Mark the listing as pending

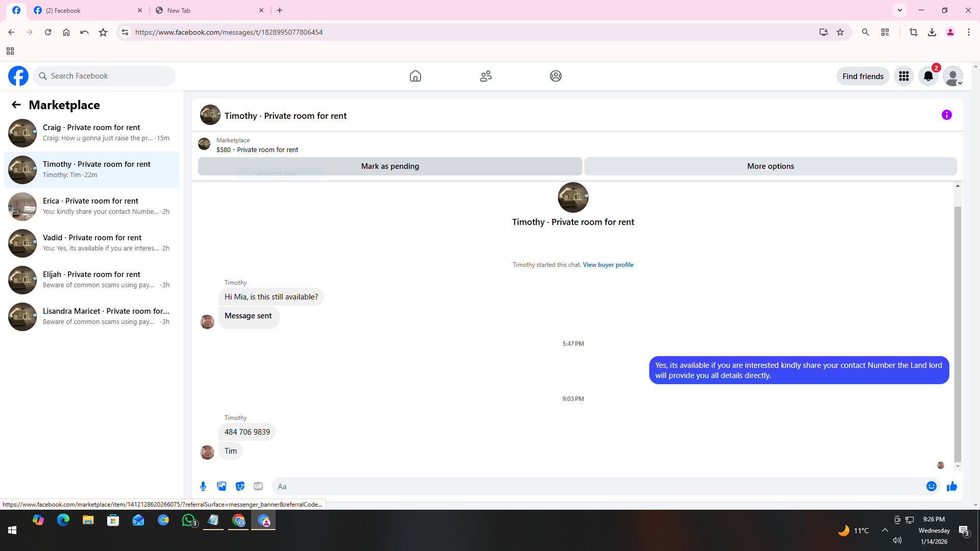tap(389, 166)
